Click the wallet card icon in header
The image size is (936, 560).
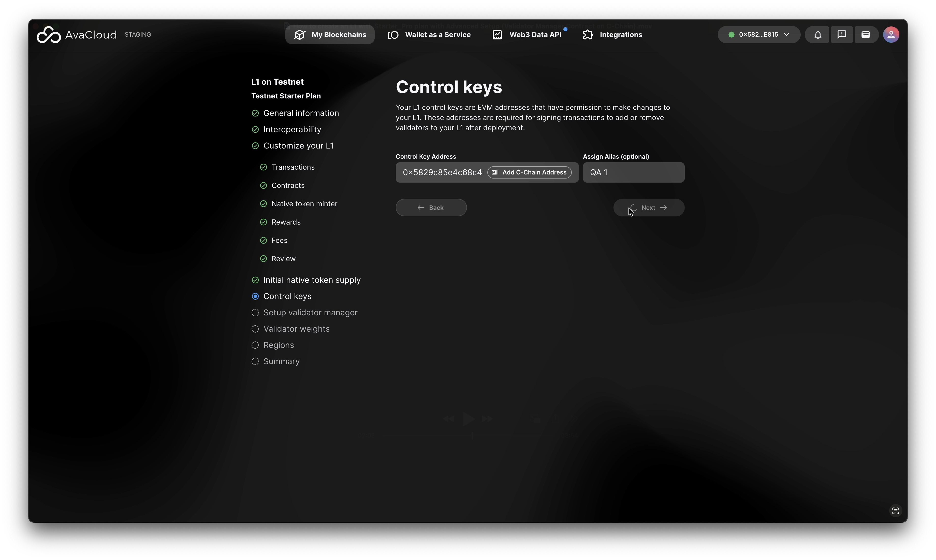(866, 35)
